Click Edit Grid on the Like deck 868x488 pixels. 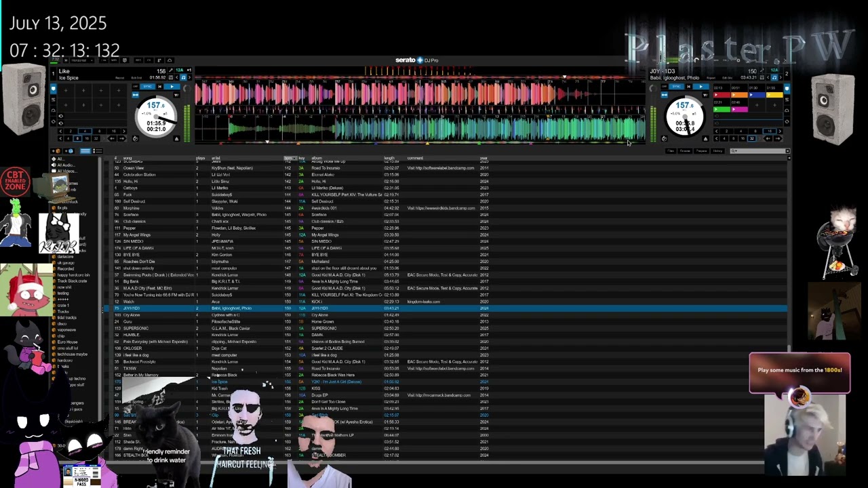pos(136,78)
